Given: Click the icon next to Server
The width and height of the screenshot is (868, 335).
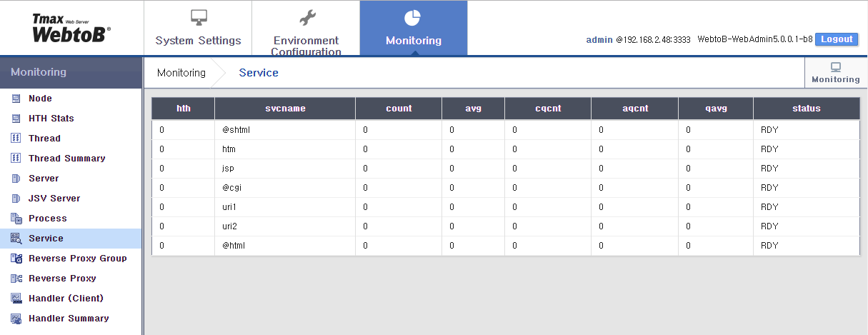Looking at the screenshot, I should click(x=16, y=179).
